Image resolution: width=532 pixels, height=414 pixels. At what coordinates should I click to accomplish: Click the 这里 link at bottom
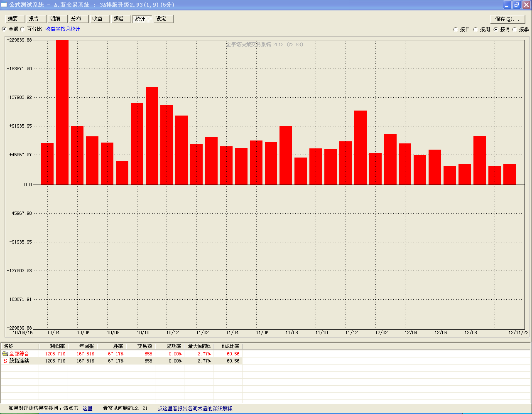point(87,409)
